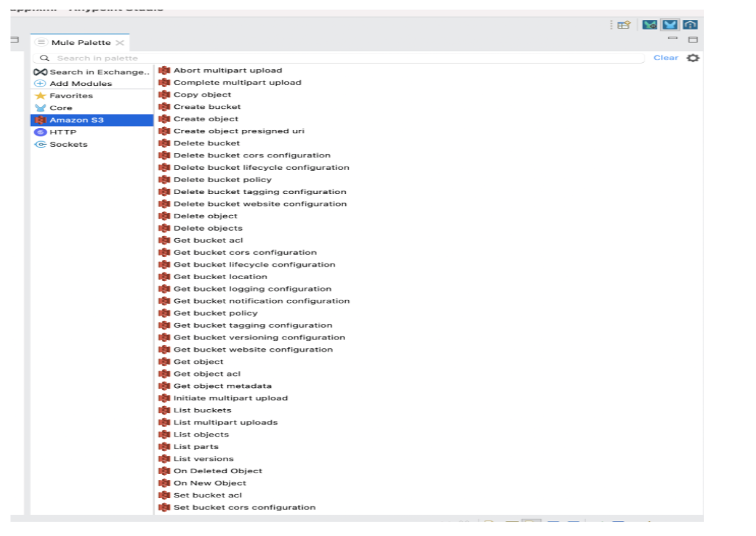Switch to the Mule Design perspective icon
The height and width of the screenshot is (536, 756).
[x=650, y=25]
